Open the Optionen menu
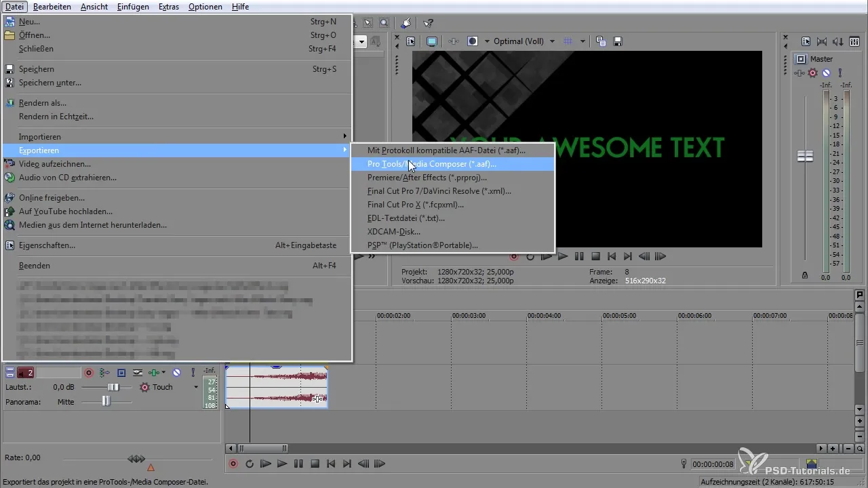This screenshot has height=488, width=868. [x=205, y=7]
